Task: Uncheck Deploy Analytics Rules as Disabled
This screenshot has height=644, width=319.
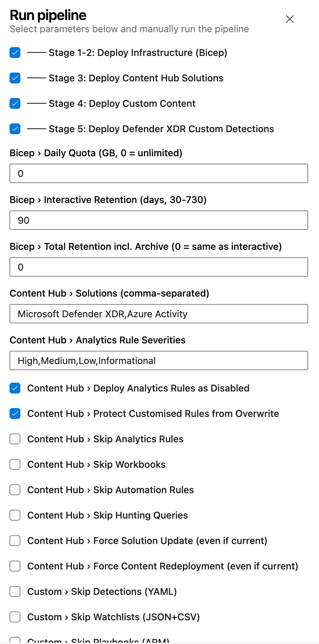Action: 15,388
